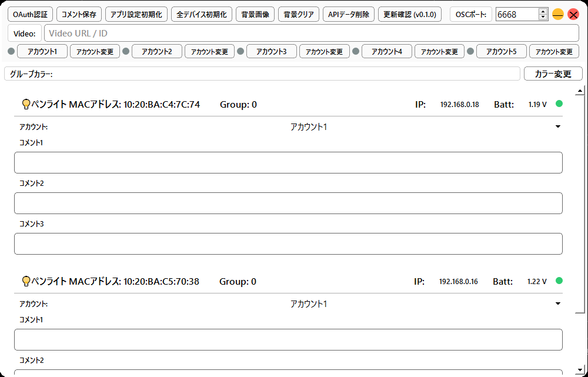
Task: Click IP value 192.168.0.18
Action: [459, 105]
